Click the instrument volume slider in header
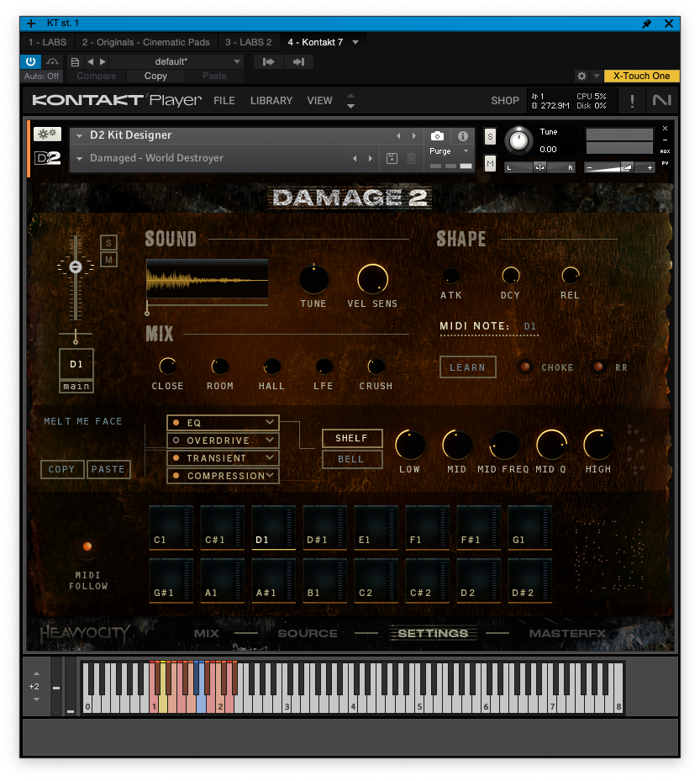Viewport: 700px width, 781px height. coord(620,168)
